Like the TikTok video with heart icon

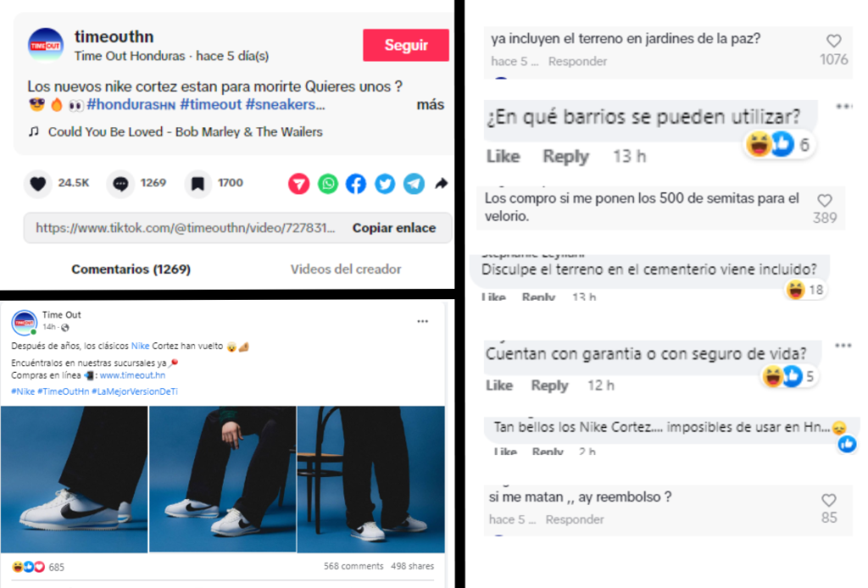[x=37, y=184]
